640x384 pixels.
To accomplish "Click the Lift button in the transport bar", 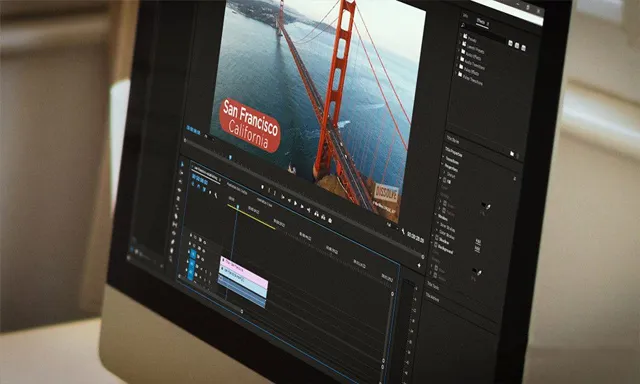I will pyautogui.click(x=316, y=214).
